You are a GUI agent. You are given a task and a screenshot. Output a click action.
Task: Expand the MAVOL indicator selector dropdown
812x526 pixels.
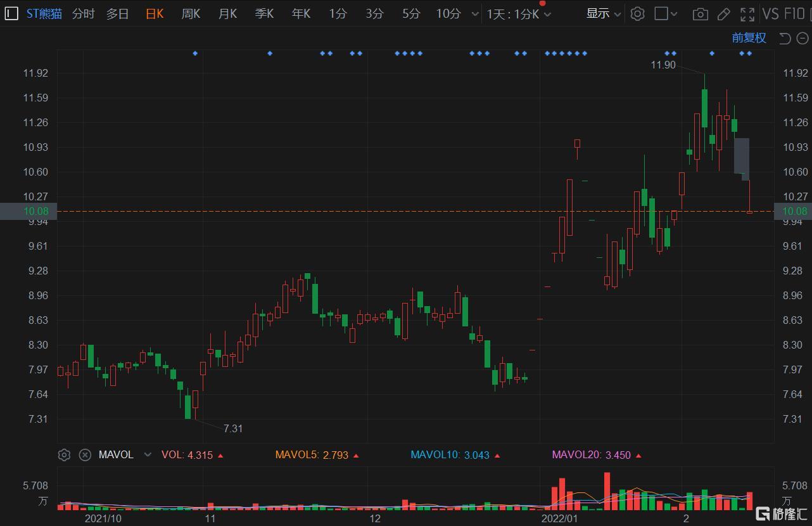[x=148, y=454]
